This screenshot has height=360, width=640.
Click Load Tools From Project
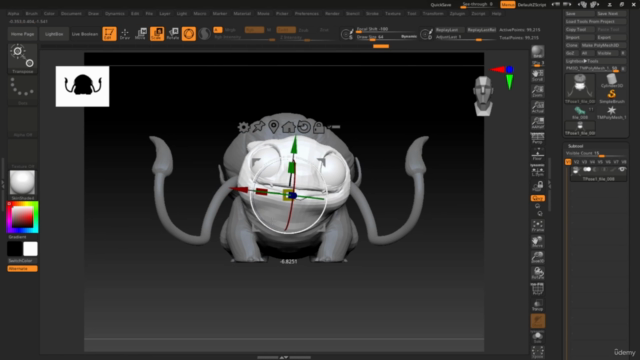pyautogui.click(x=596, y=21)
